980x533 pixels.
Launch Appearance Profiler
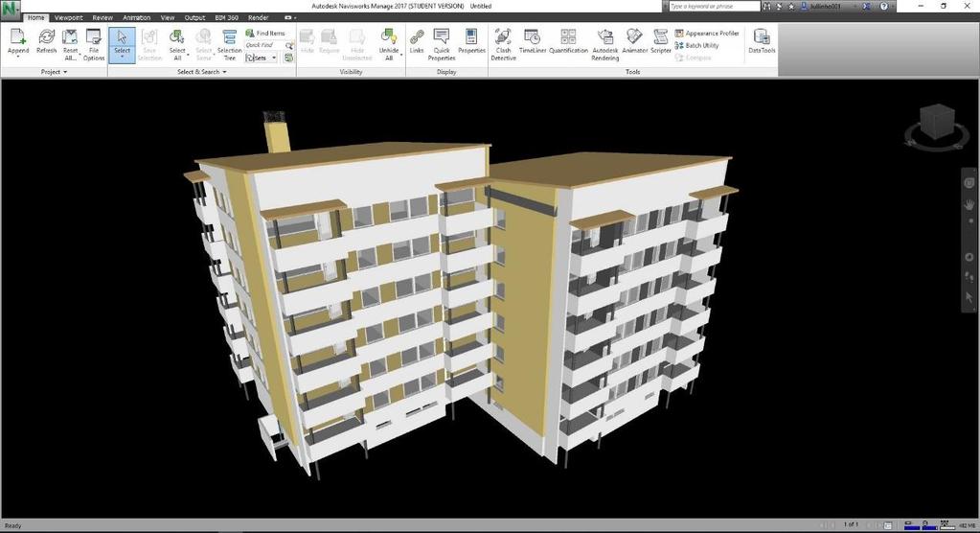point(707,34)
